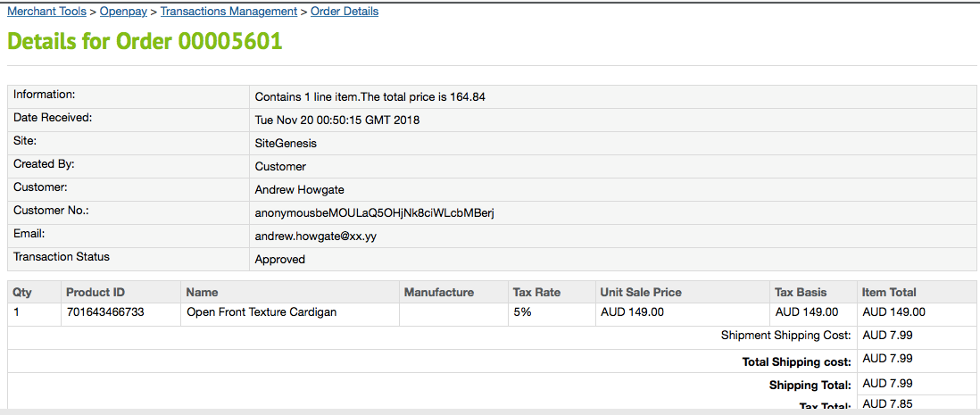Open the Merchant Tools breadcrumb link
The width and height of the screenshot is (980, 415).
46,12
